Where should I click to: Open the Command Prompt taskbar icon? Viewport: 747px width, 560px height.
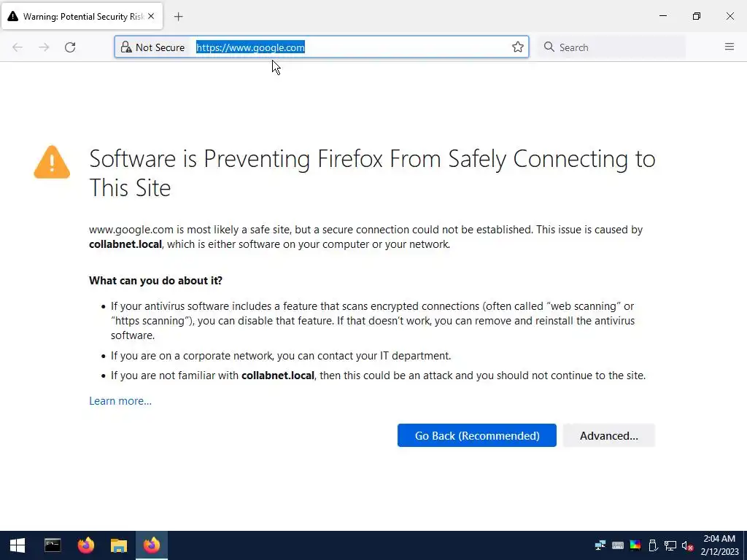[53, 545]
